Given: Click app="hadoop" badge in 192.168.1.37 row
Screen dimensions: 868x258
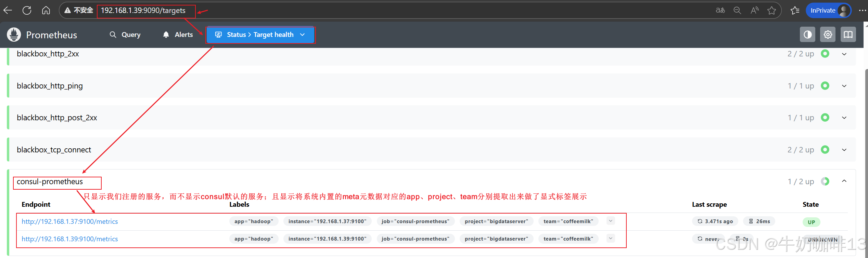Looking at the screenshot, I should coord(254,221).
